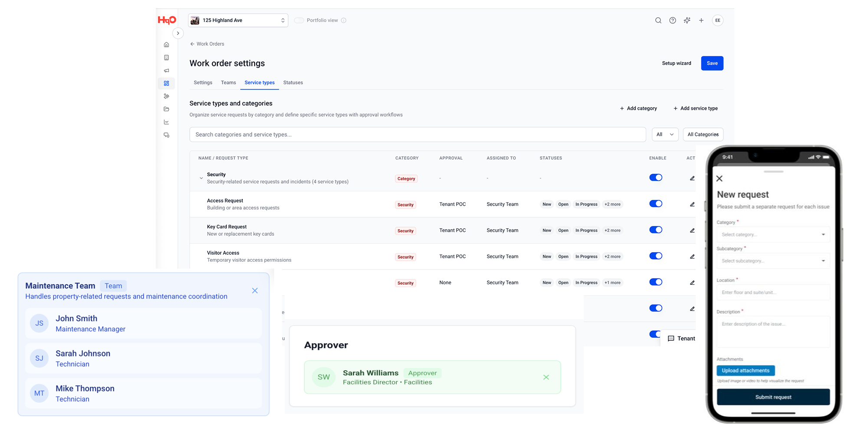
Task: Open the Home icon in the sidebar
Action: [167, 44]
